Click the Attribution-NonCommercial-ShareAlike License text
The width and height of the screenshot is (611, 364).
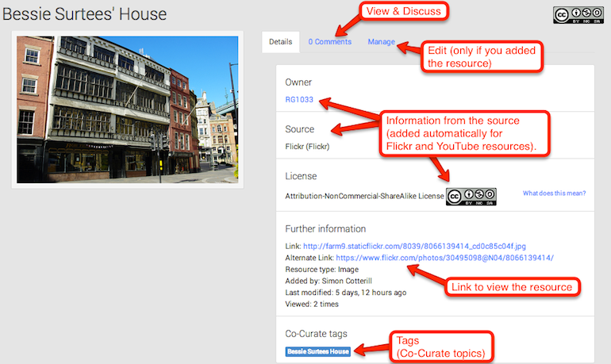pyautogui.click(x=363, y=196)
